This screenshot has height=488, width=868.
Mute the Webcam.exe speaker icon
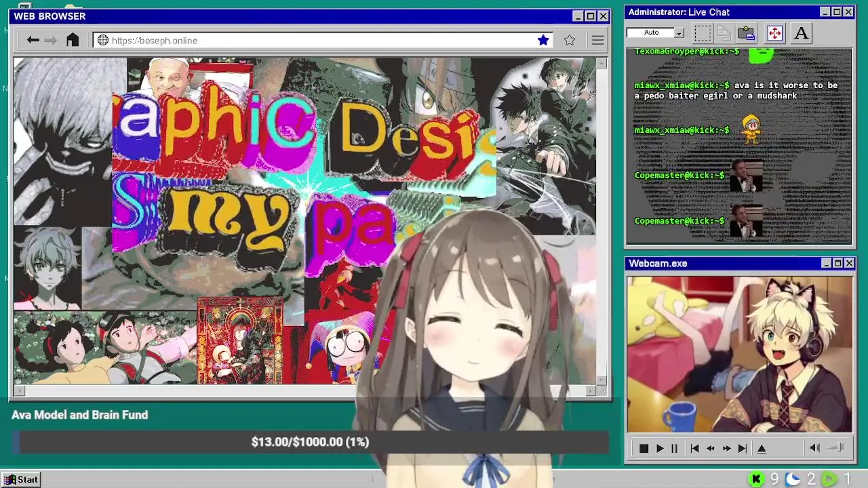(815, 447)
